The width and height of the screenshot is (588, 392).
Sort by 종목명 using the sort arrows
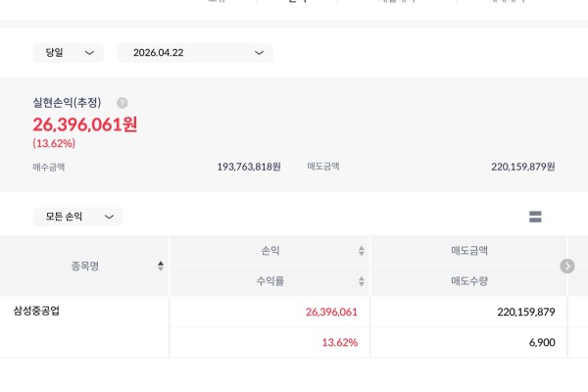click(x=161, y=266)
